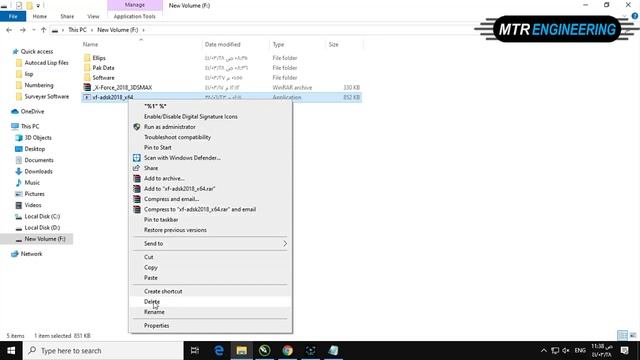Click WinRAR icon beside Compress and email
Screen dimensions: 640x360
[137, 199]
